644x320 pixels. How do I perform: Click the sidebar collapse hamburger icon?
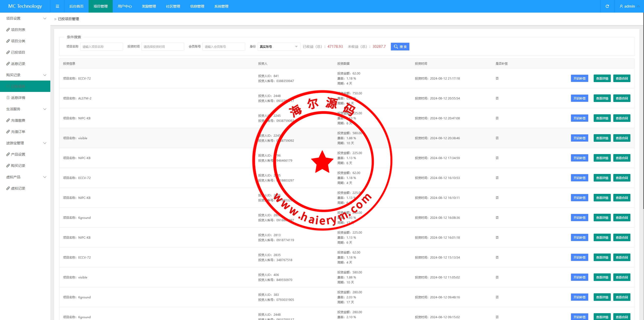57,6
